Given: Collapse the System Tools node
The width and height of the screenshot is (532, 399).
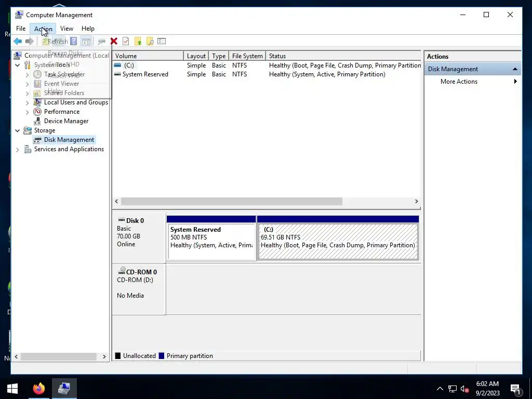Looking at the screenshot, I should tap(18, 65).
